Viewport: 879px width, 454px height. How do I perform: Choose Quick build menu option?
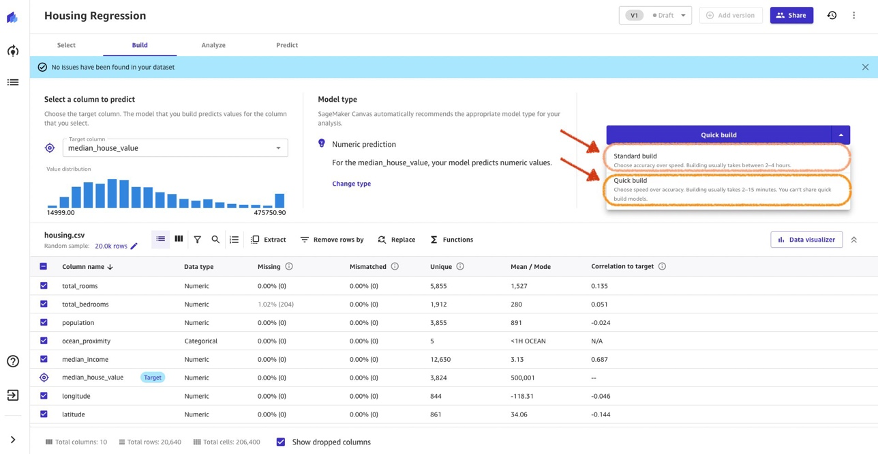click(728, 189)
